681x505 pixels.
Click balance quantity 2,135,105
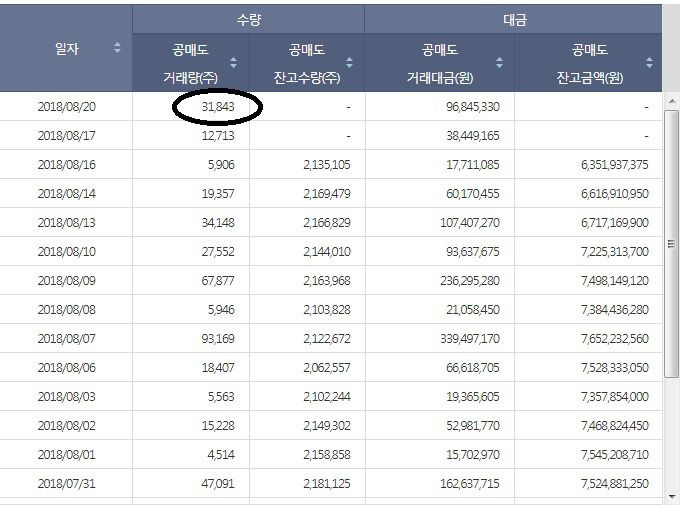(x=327, y=165)
